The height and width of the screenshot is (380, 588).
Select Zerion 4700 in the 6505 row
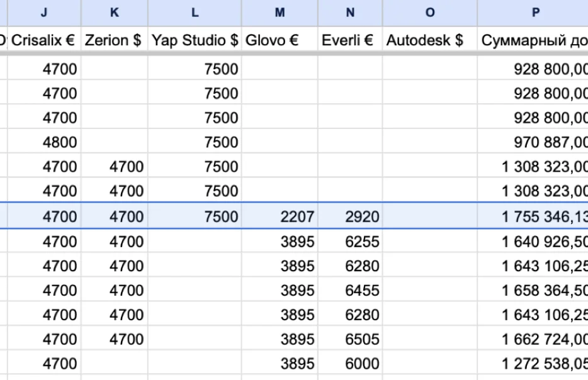[x=115, y=338]
